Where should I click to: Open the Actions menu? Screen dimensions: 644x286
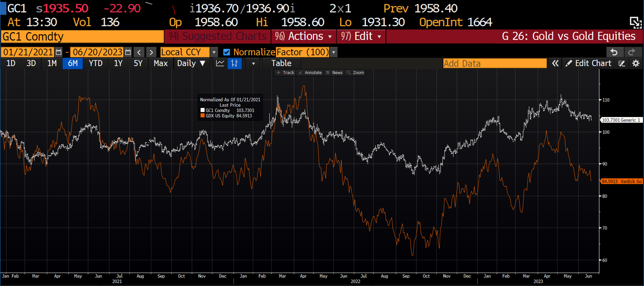tap(304, 36)
